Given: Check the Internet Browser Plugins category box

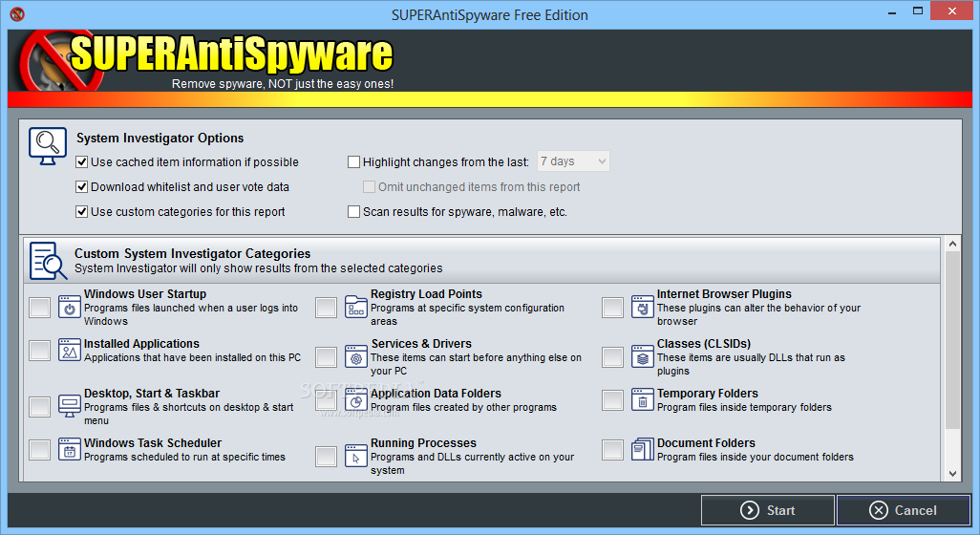Looking at the screenshot, I should click(x=612, y=308).
